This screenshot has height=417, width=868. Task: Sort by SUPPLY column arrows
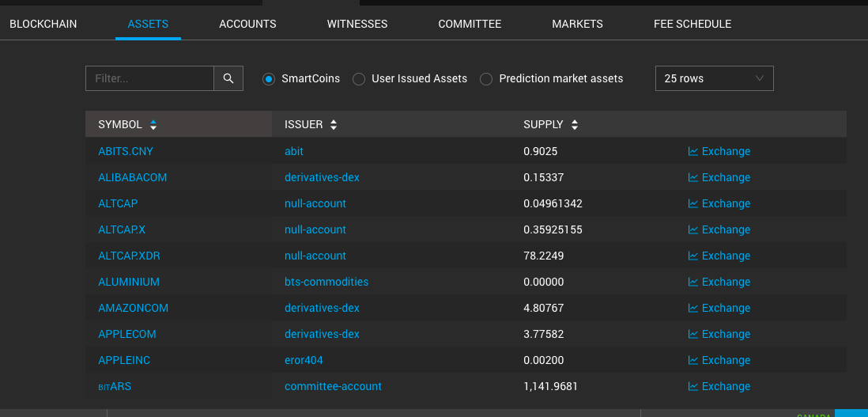point(575,124)
